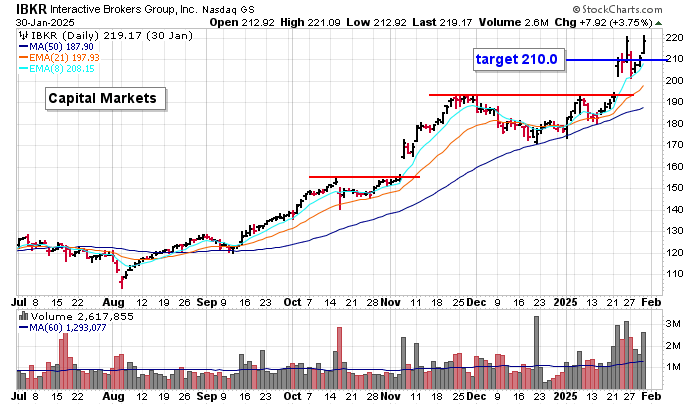Click the 2M volume axis label

673,346
